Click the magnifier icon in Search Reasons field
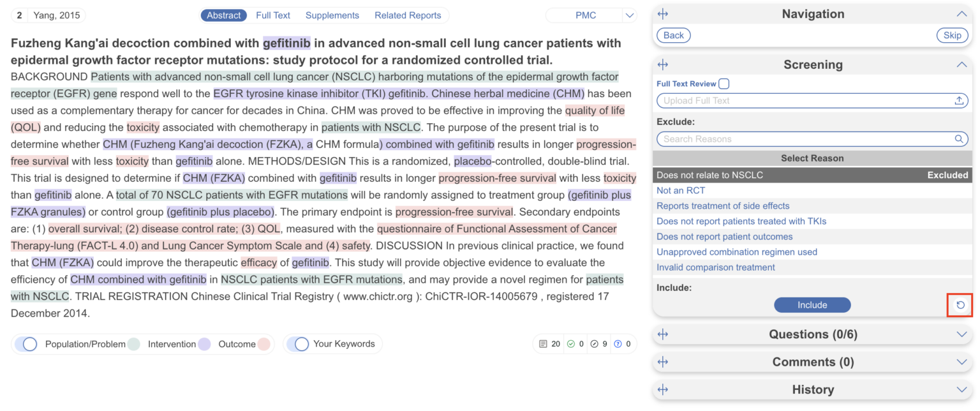This screenshot has width=980, height=411. pyautogui.click(x=958, y=138)
